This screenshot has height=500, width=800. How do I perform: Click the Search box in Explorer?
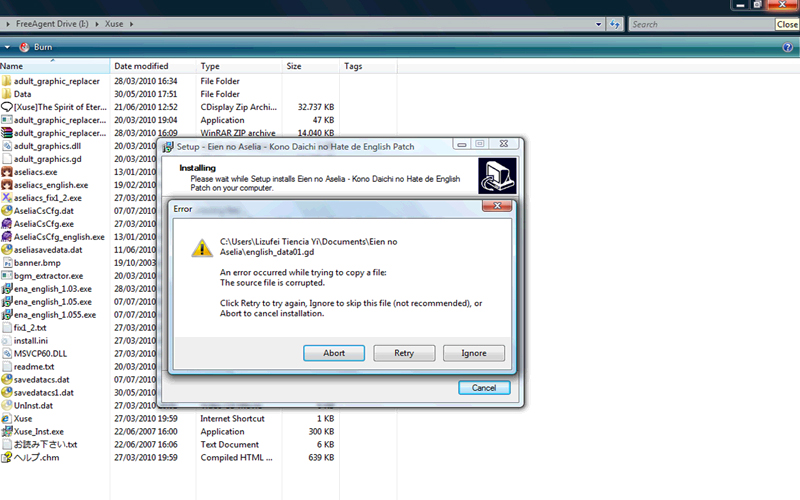pyautogui.click(x=702, y=24)
